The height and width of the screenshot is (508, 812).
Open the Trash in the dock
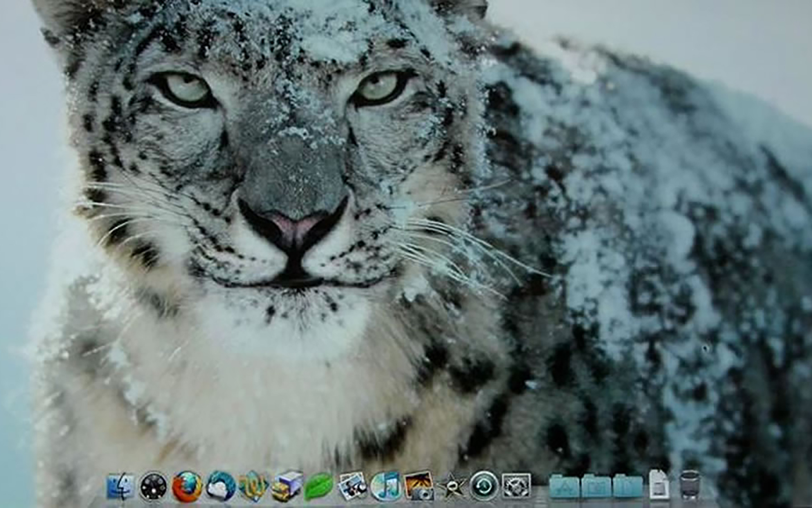tap(690, 485)
